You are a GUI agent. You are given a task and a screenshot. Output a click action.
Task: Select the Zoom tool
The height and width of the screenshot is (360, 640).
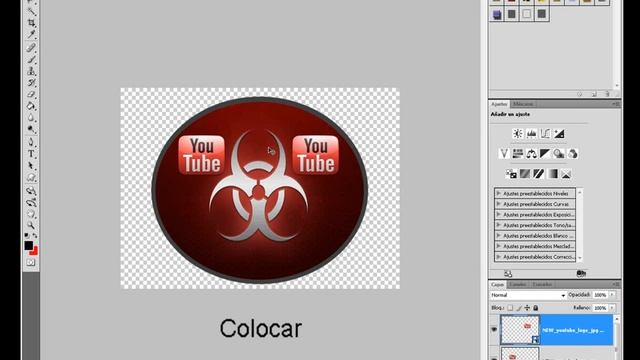point(31,225)
